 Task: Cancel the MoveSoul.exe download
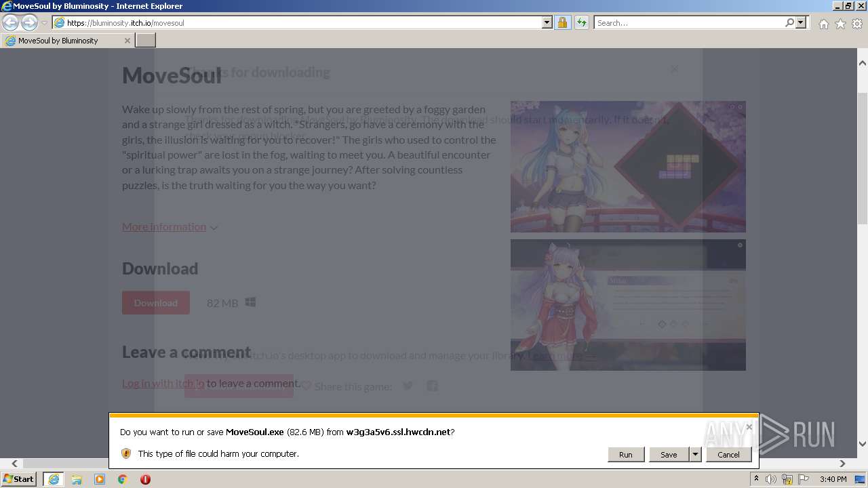click(x=728, y=455)
